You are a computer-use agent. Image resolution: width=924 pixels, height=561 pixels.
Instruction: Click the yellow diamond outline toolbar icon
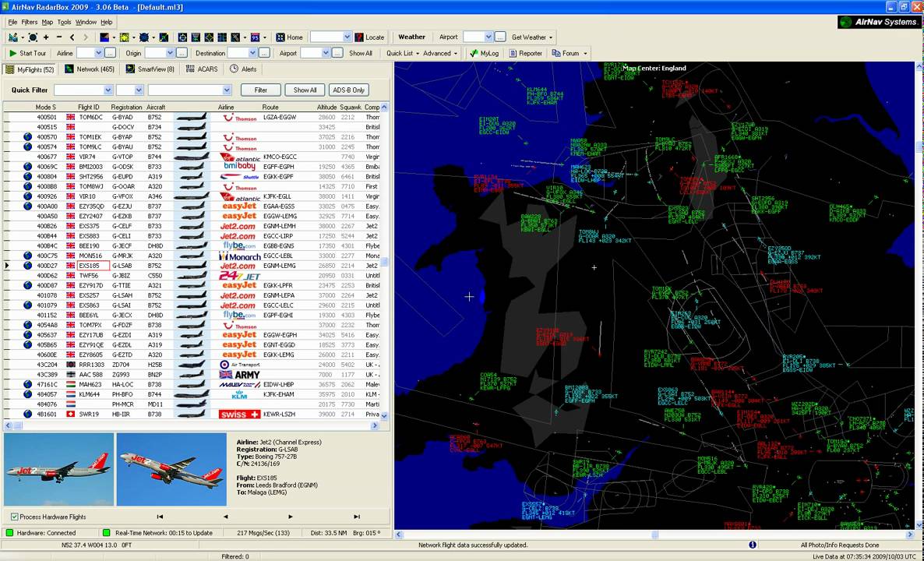210,37
